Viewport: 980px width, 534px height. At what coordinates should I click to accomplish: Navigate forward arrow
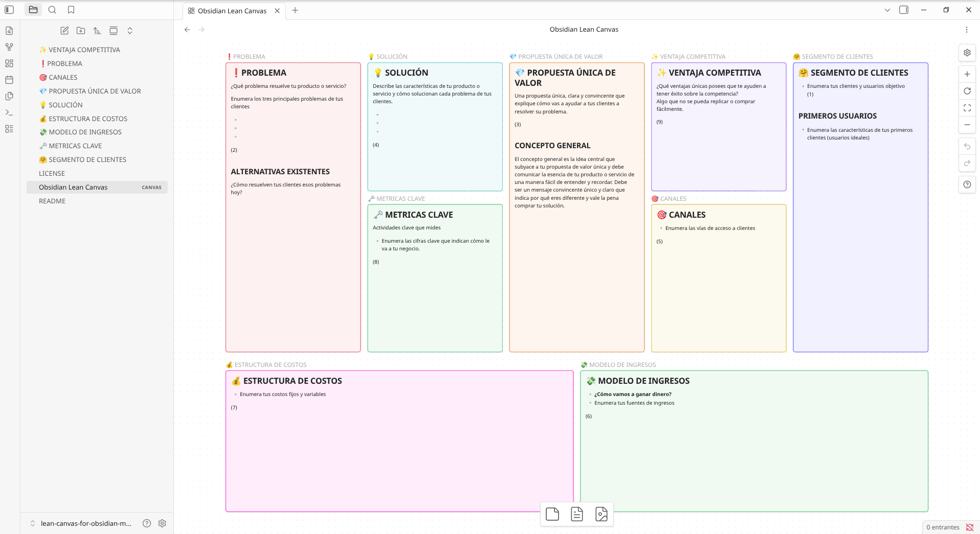202,30
